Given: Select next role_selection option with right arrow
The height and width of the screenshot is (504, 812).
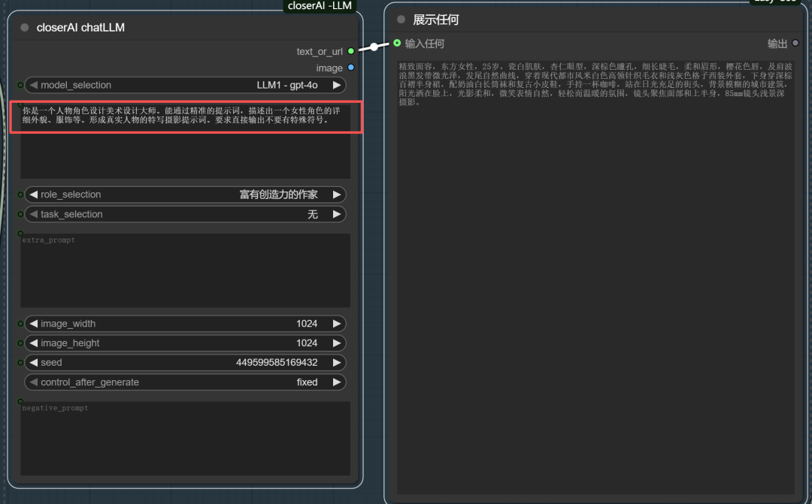Looking at the screenshot, I should click(337, 195).
